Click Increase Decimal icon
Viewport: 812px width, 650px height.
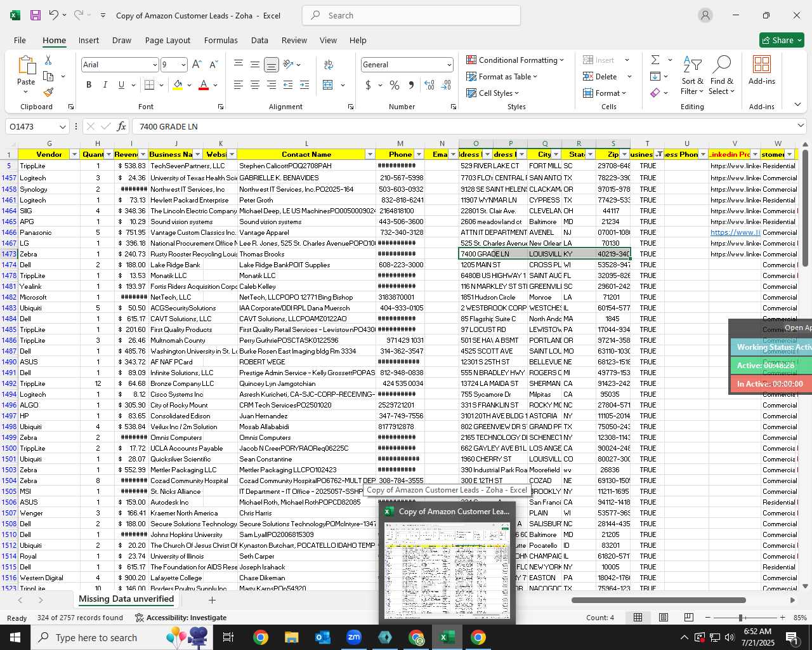tap(429, 85)
